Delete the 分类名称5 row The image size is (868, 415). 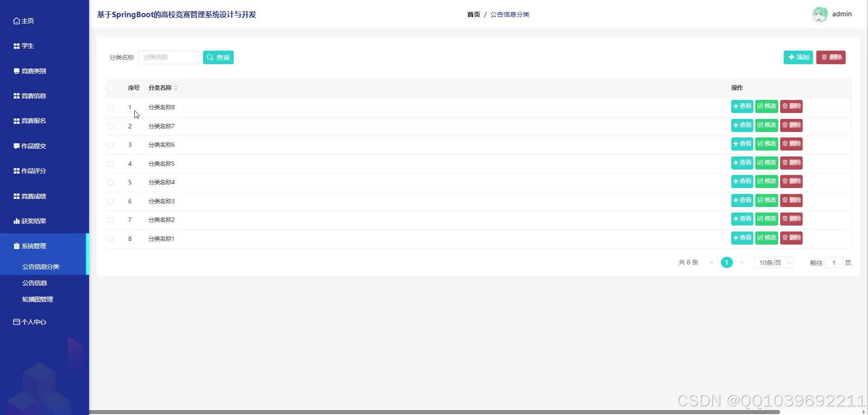[x=792, y=163]
